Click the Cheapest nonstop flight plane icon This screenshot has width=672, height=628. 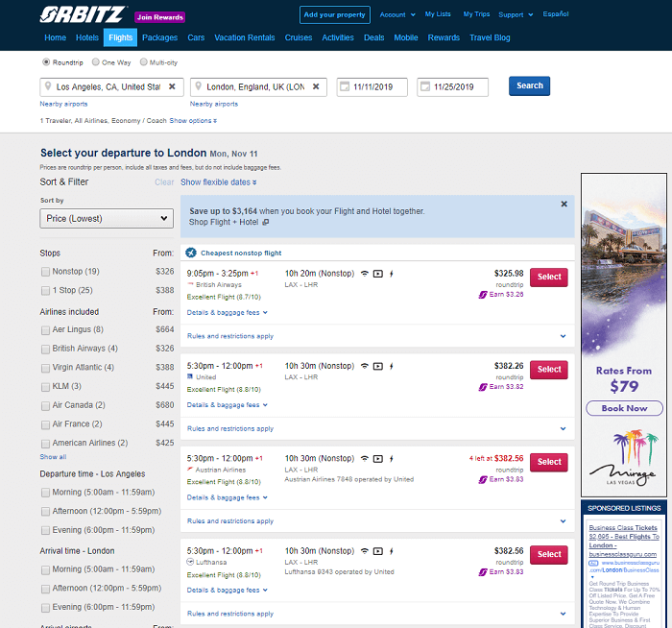[x=191, y=253]
